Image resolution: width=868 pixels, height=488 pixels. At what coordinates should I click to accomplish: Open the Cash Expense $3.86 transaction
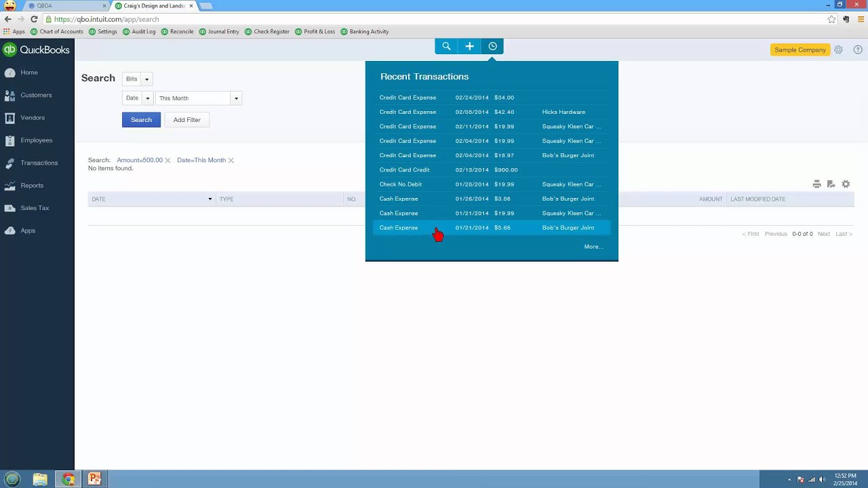492,199
